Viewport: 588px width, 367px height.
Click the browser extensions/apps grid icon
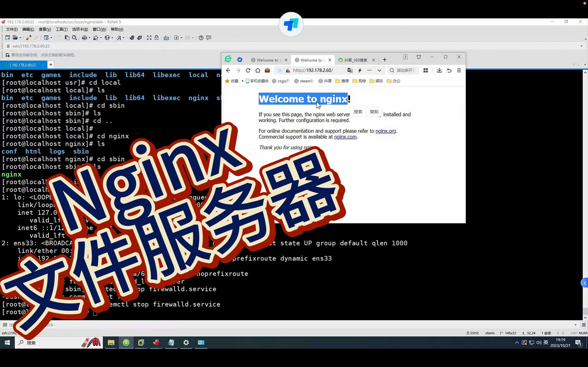(425, 70)
